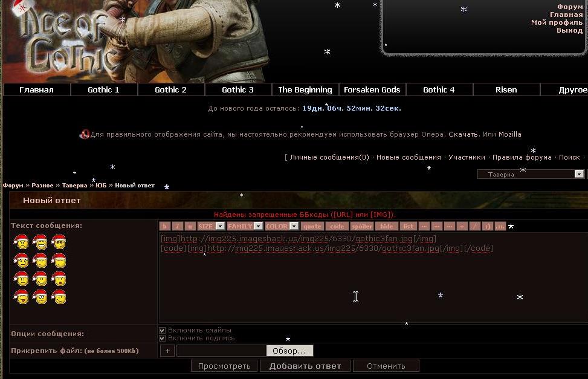Click the Opera browser icon in the notice
This screenshot has width=588, height=379.
[85, 134]
